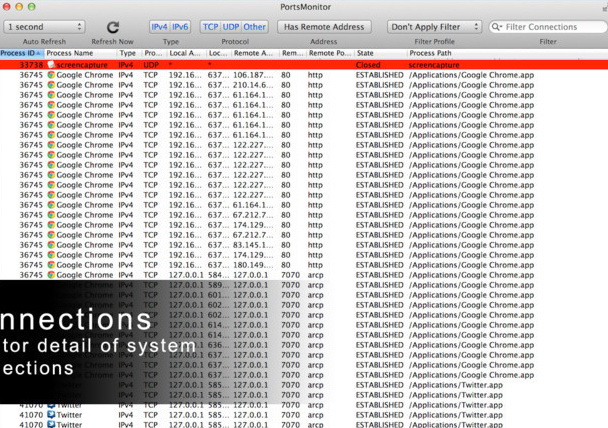Click the PortsMonitor window title
This screenshot has width=608, height=428.
(x=305, y=7)
